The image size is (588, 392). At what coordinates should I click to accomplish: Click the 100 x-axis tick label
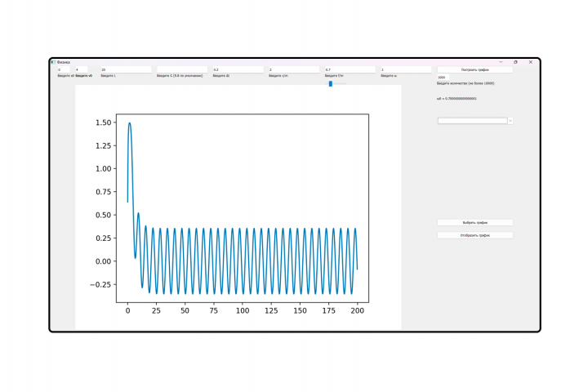coord(243,310)
